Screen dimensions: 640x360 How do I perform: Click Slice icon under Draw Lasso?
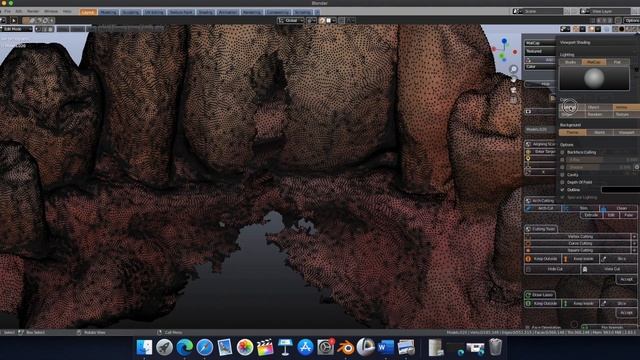pos(604,303)
